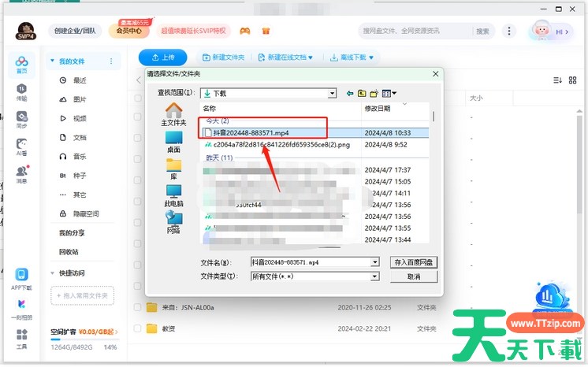Screen dimensions: 588x367
Task: Select file 抖音202448-883571.mp4 in list
Action: pyautogui.click(x=251, y=133)
